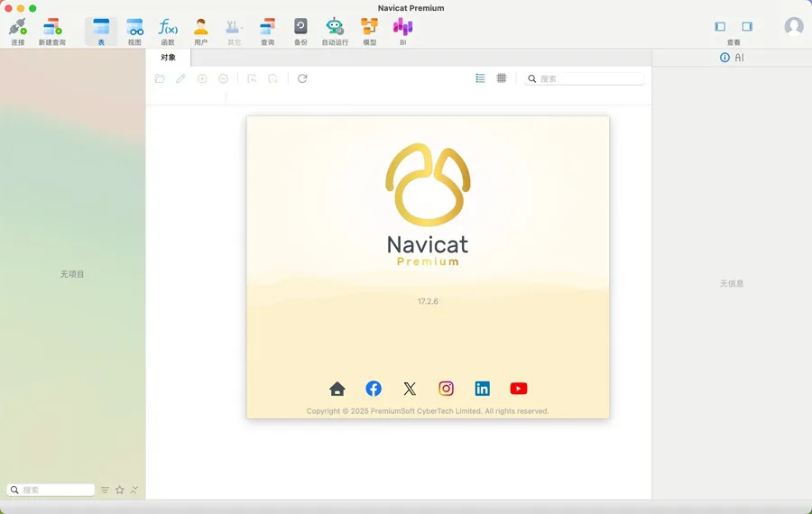Select the 对象 (Objects) tab
Screen dimensions: 812x514
click(169, 58)
